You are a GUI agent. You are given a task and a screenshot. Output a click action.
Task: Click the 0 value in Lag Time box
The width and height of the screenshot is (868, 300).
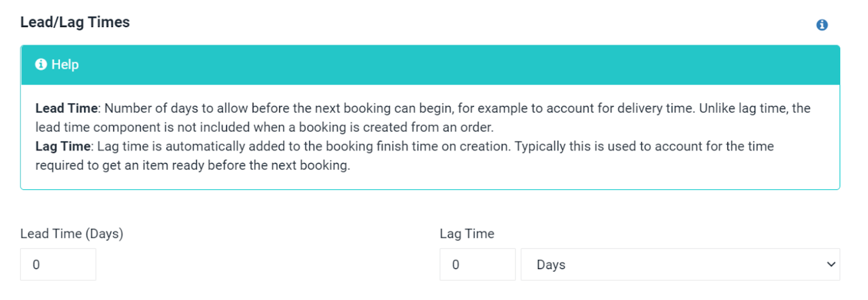(456, 265)
